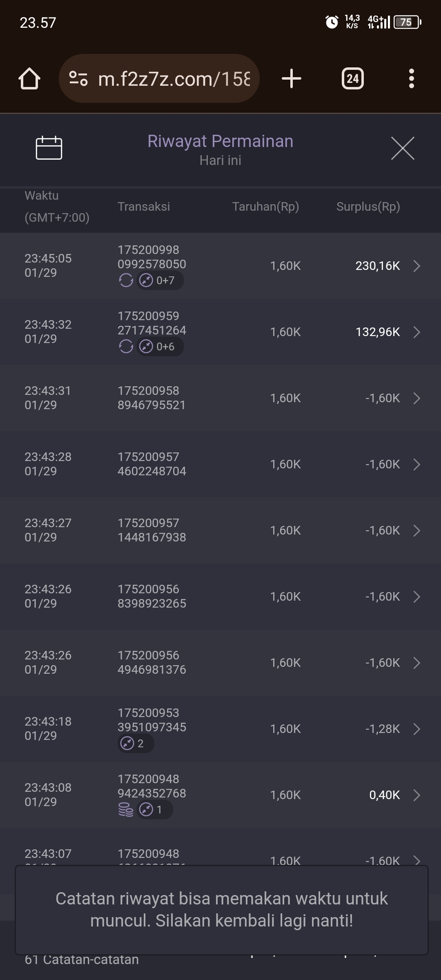Viewport: 441px width, 980px height.
Task: Tap the browser home icon
Action: pyautogui.click(x=29, y=78)
